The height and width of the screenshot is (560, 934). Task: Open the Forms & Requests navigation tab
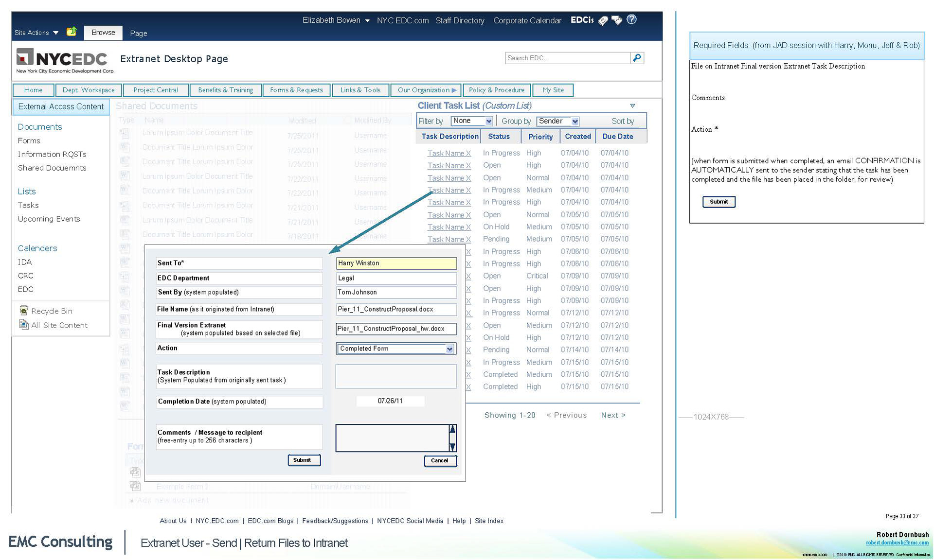coord(296,90)
